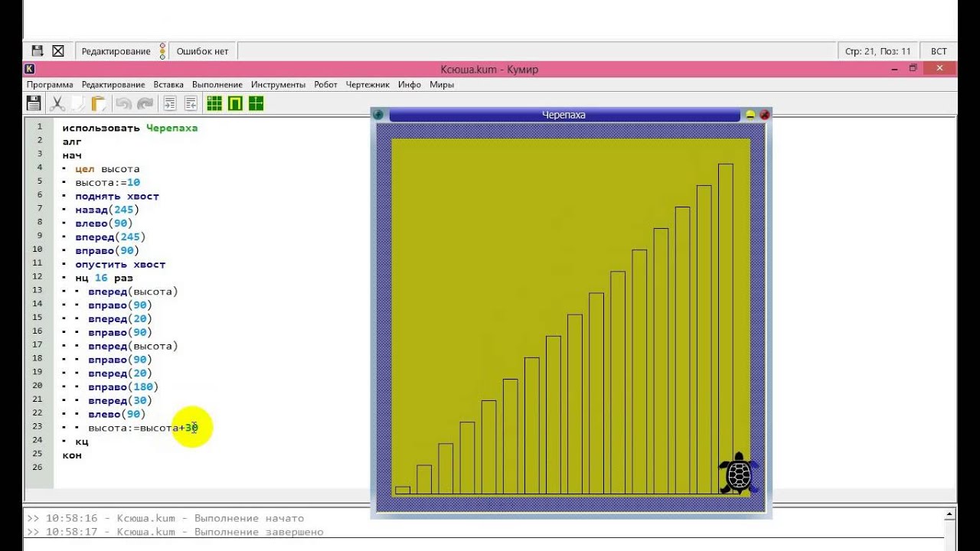Click the Copy icon in toolbar
Screen dimensions: 980x551
[x=78, y=103]
